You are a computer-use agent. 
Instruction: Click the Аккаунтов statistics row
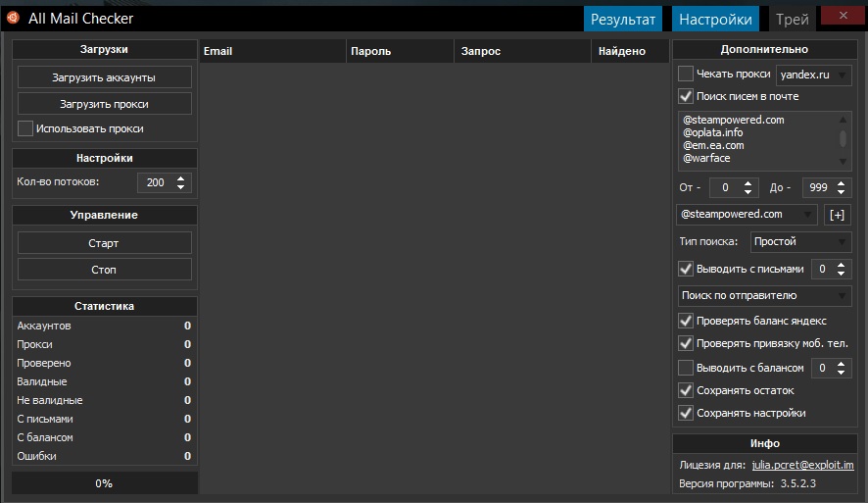point(104,326)
